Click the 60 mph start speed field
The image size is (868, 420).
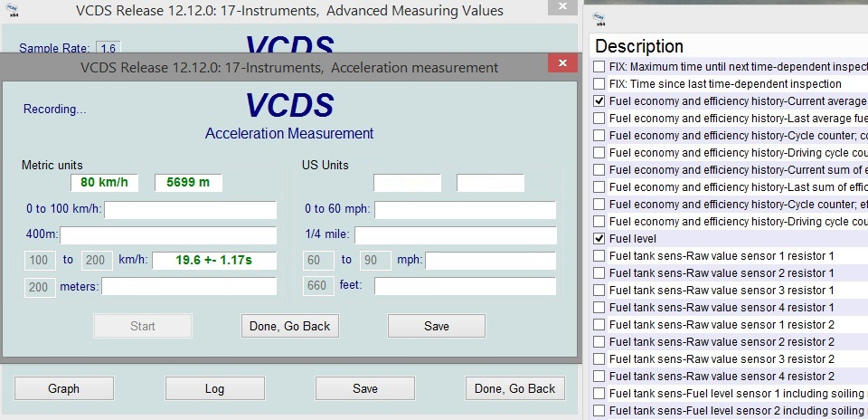coord(318,261)
